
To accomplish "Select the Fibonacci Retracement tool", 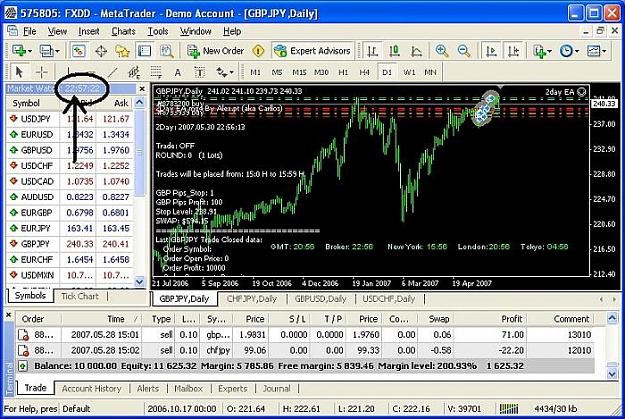I will click(x=156, y=72).
